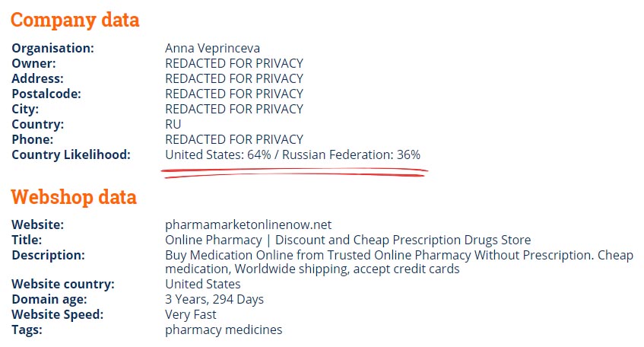Click the RU country value

coord(173,124)
